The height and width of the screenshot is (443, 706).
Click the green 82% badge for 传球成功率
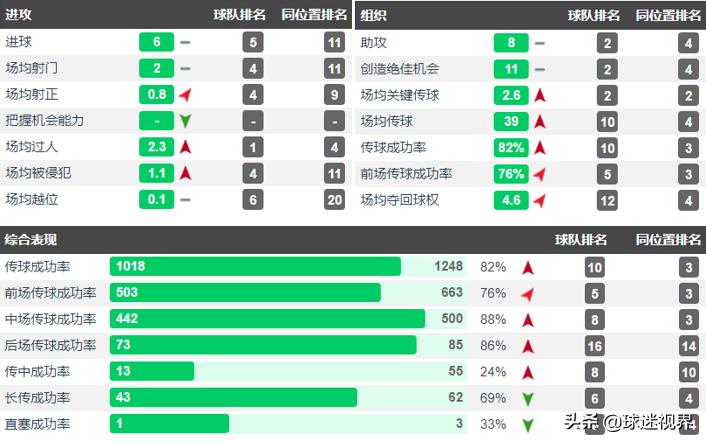(x=511, y=147)
